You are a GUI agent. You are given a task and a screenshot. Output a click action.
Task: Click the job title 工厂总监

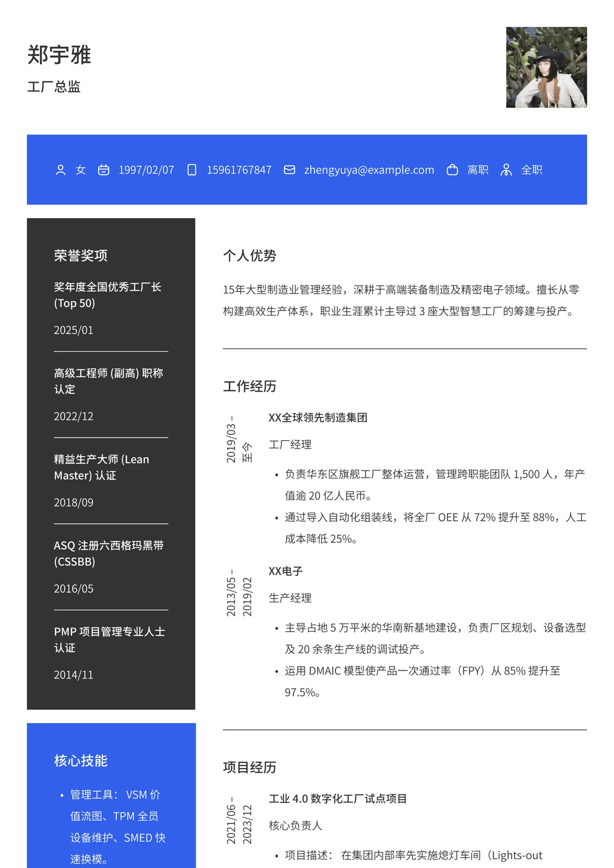click(54, 87)
